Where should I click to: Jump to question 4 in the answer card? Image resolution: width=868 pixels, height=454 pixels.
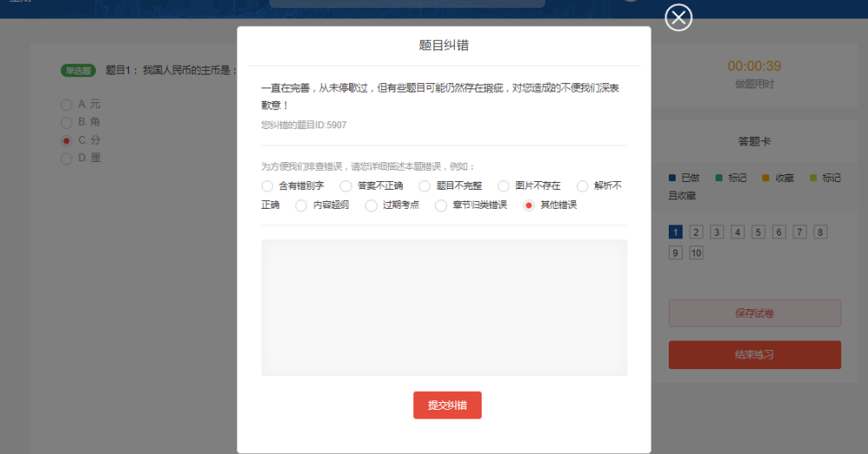click(x=737, y=232)
